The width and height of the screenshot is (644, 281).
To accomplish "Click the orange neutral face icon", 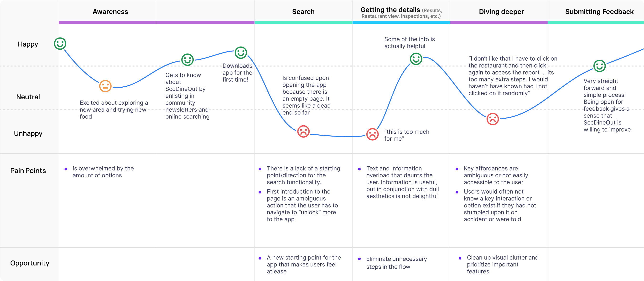I will 105,86.
